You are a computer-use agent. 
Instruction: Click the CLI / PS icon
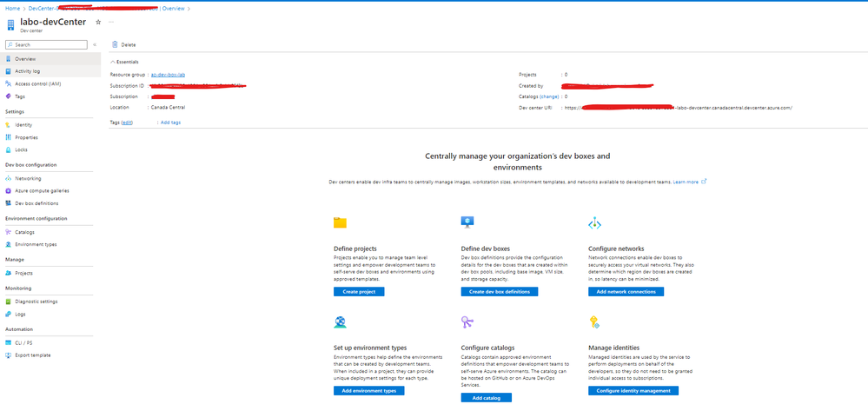(9, 343)
